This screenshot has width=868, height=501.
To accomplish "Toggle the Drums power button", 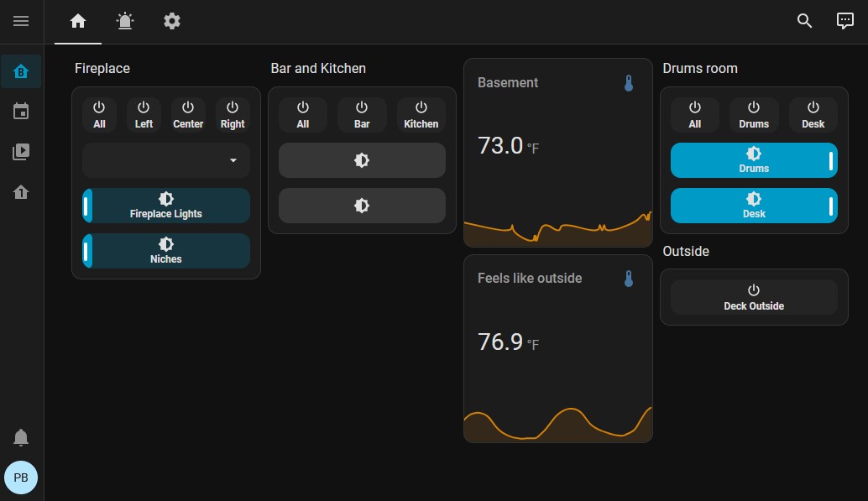I will tap(754, 115).
